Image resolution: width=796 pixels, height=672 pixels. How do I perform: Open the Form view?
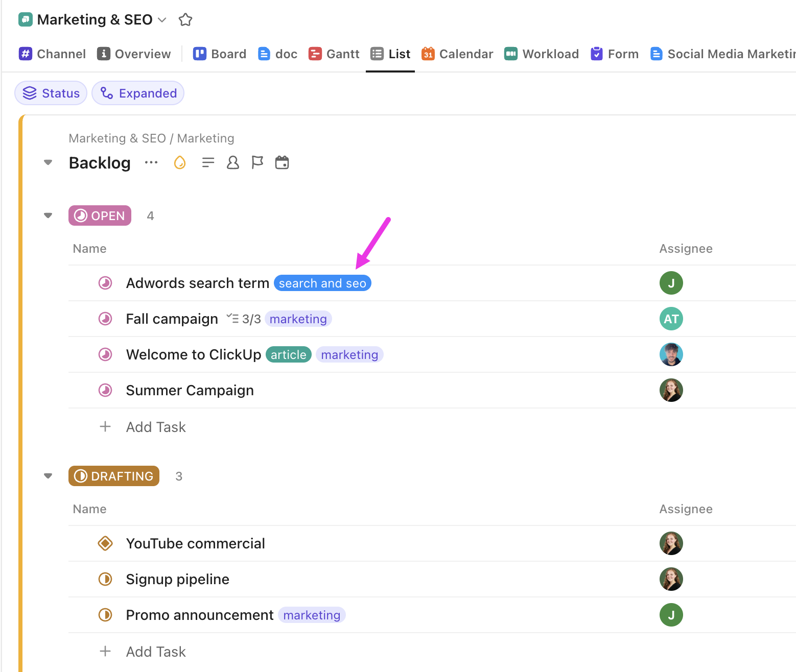614,54
